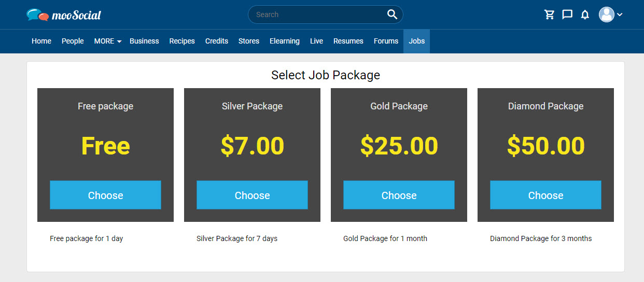
Task: Choose the Diamond Package
Action: click(x=545, y=195)
